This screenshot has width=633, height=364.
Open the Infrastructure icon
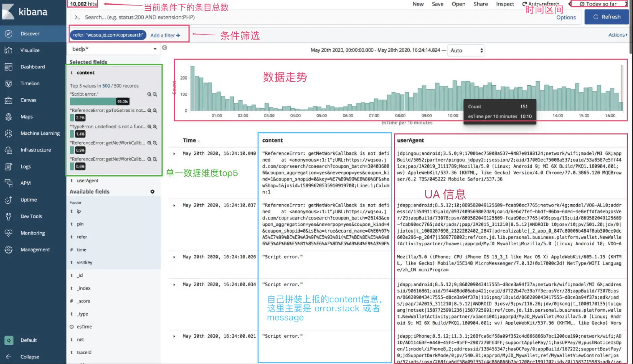pyautogui.click(x=9, y=150)
